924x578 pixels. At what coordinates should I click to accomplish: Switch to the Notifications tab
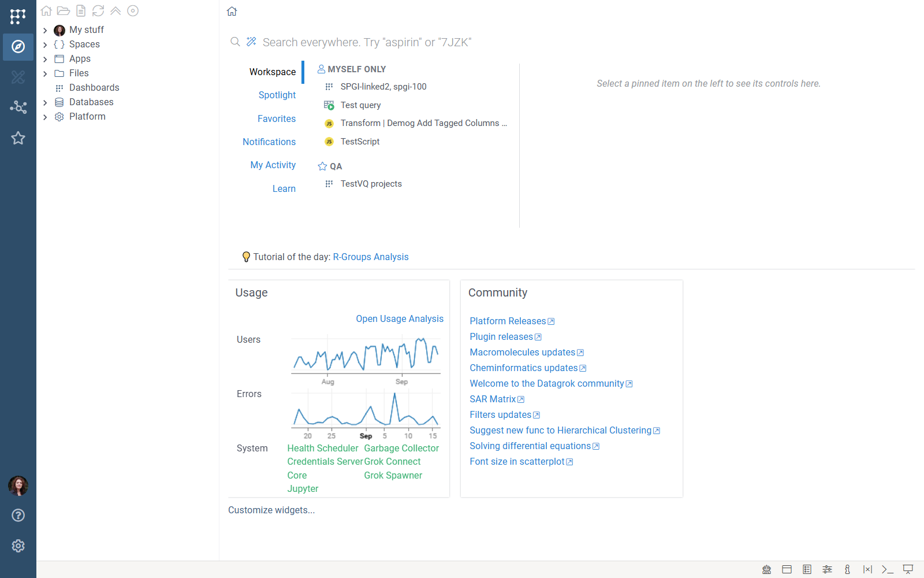tap(269, 142)
